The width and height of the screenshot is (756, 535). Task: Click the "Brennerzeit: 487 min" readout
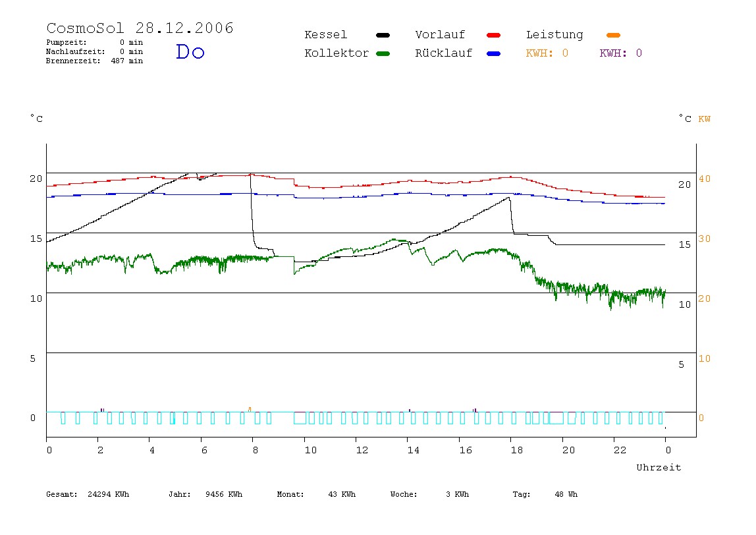[95, 61]
